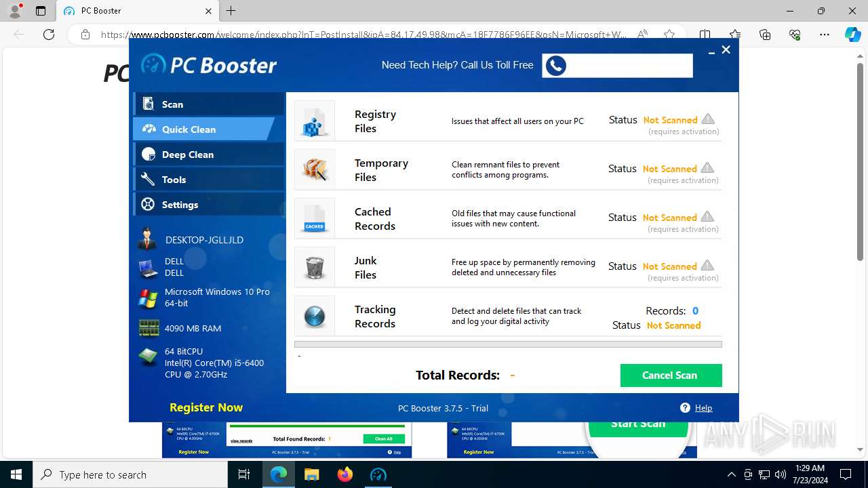Click the scan progress bar
The height and width of the screenshot is (488, 868).
[508, 344]
